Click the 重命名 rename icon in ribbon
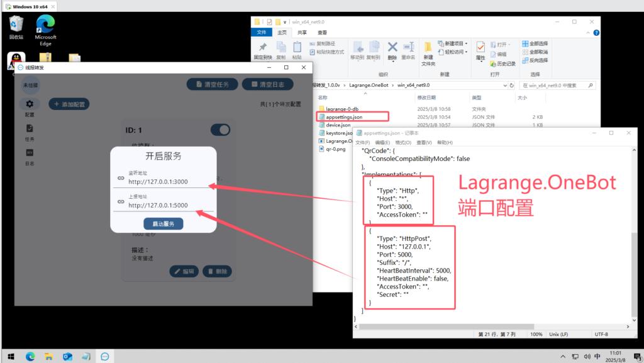 408,48
